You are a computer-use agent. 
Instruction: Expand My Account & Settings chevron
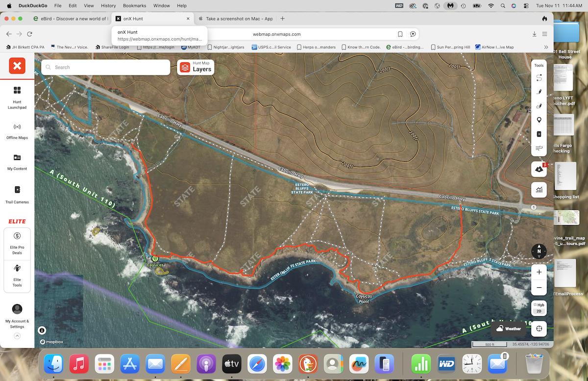(17, 336)
